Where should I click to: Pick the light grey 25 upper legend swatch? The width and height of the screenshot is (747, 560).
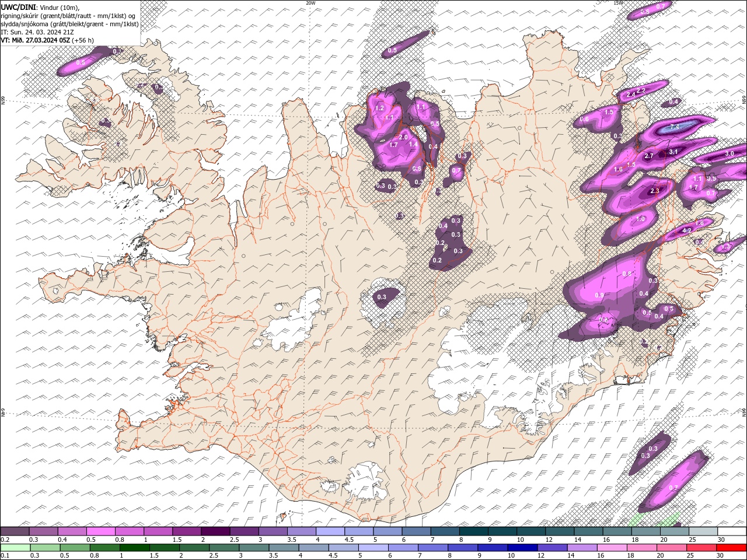pos(703,531)
